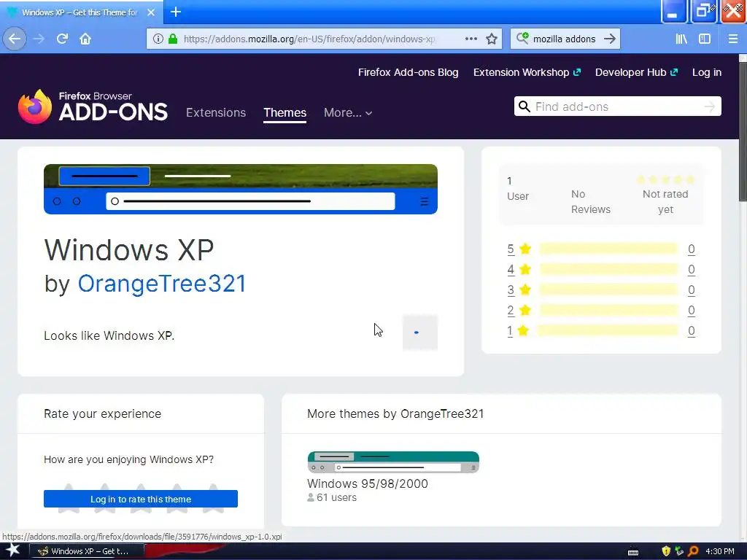Expand the More... dropdown in header

pos(348,112)
